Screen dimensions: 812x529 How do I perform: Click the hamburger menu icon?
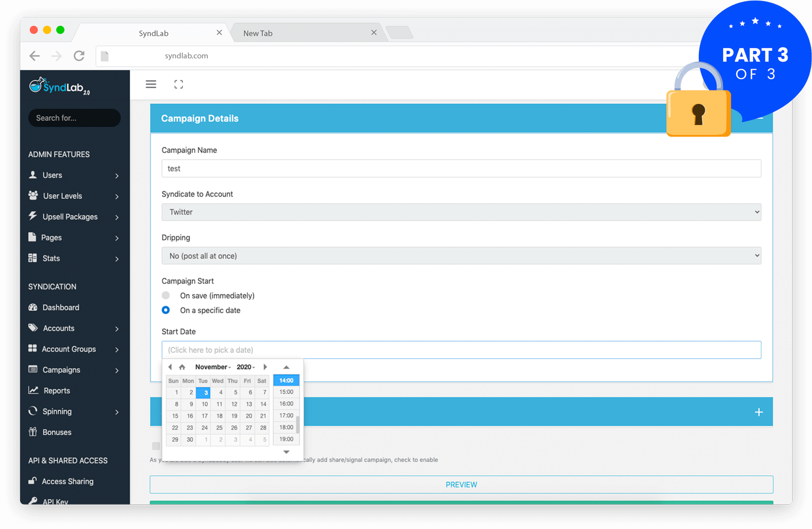tap(151, 84)
